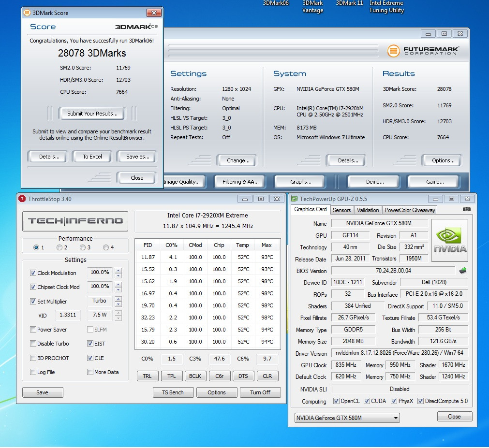489x448 pixels.
Task: Toggle the DirectCompute 5.0 checkbox
Action: 420,401
